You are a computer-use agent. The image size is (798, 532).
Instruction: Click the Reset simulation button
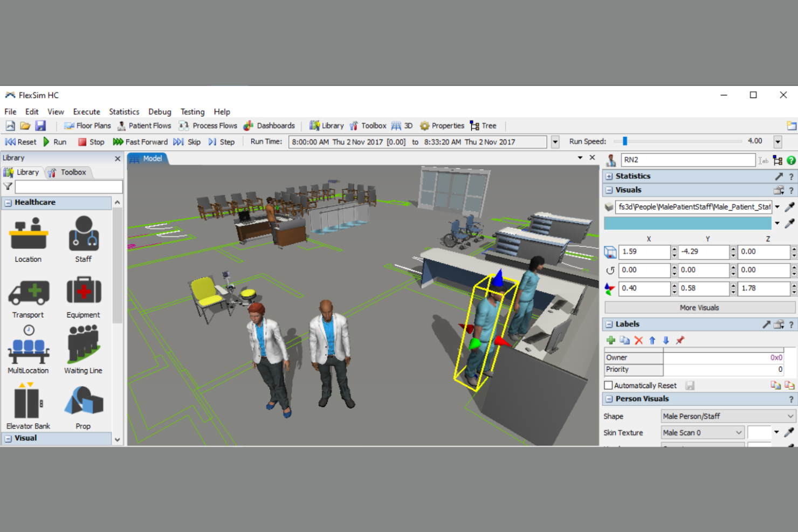pyautogui.click(x=20, y=142)
